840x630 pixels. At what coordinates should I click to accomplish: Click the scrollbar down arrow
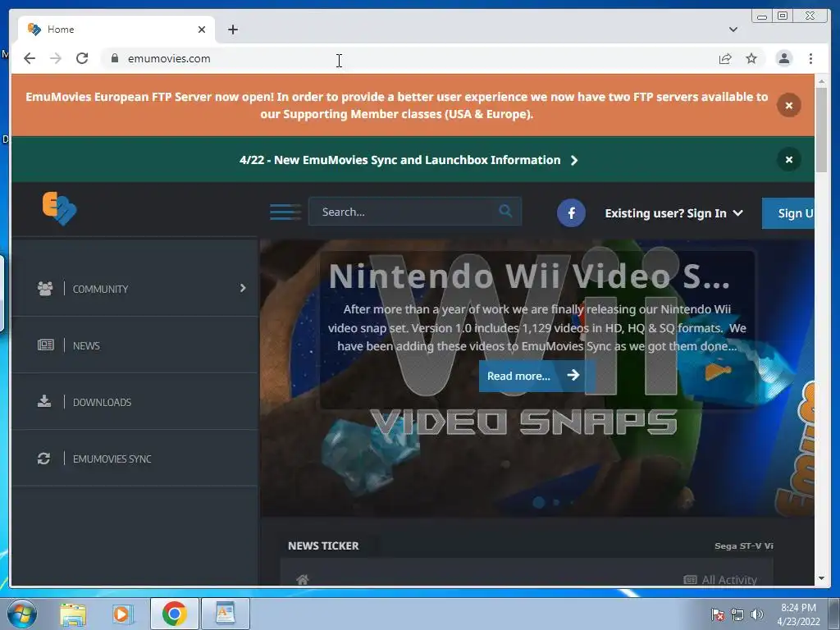(821, 578)
